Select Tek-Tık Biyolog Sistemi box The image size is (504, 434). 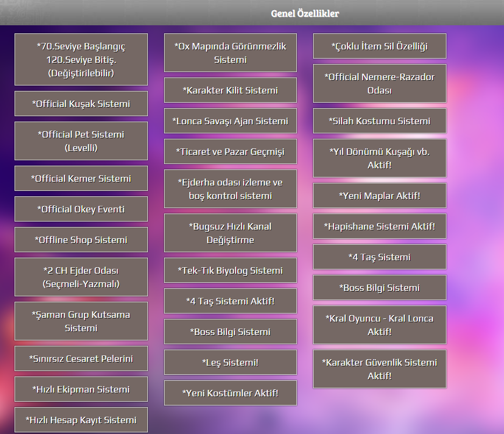230,270
